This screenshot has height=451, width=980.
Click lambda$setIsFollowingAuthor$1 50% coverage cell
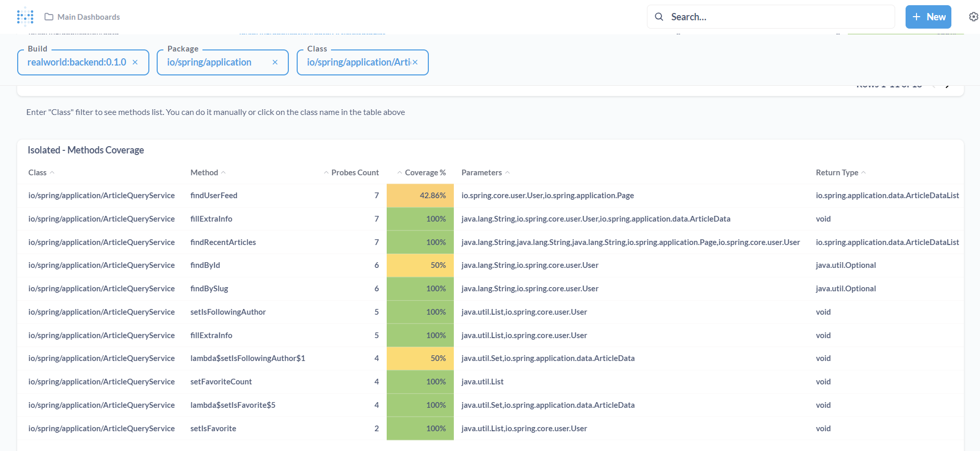(421, 358)
